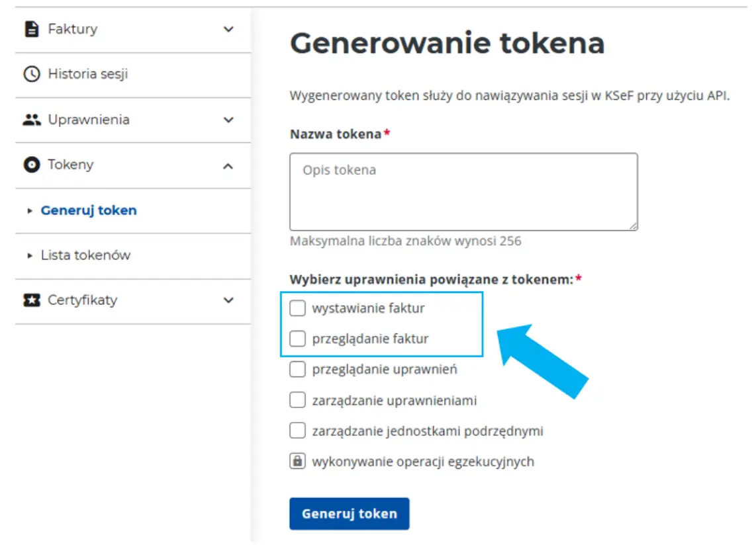This screenshot has width=756, height=547.
Task: Open the Historia sesji menu item
Action: tap(87, 74)
